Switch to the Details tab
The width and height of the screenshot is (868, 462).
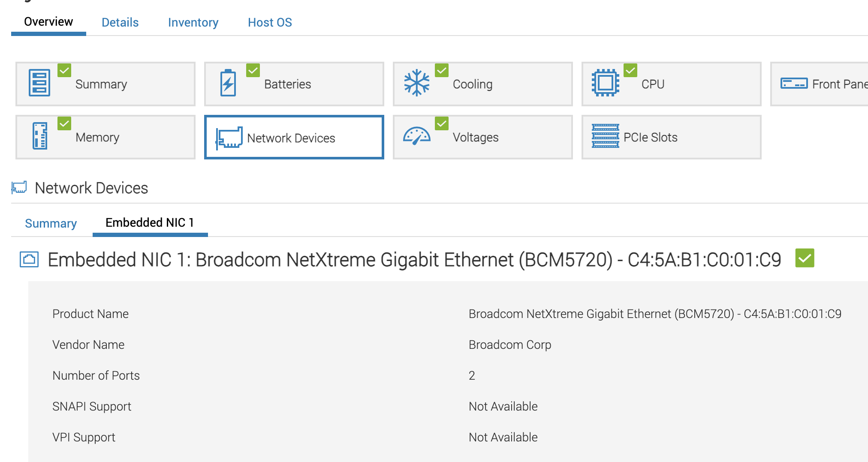(x=120, y=22)
